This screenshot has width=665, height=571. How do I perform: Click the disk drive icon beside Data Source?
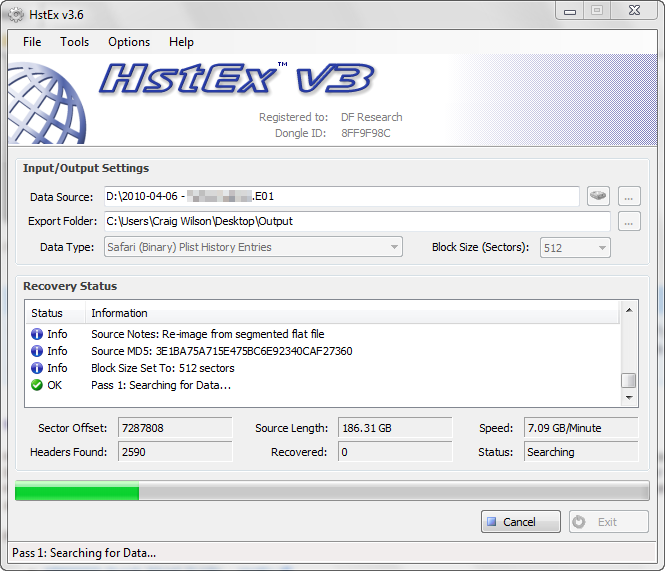(x=598, y=196)
